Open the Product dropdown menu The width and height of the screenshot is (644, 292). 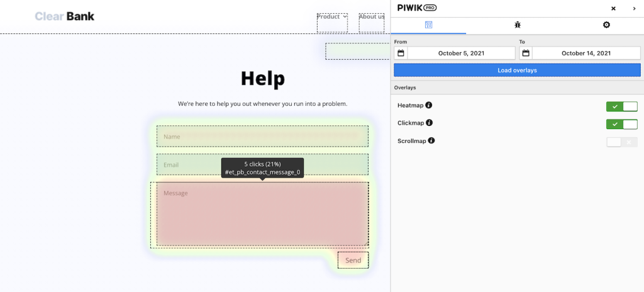[332, 17]
